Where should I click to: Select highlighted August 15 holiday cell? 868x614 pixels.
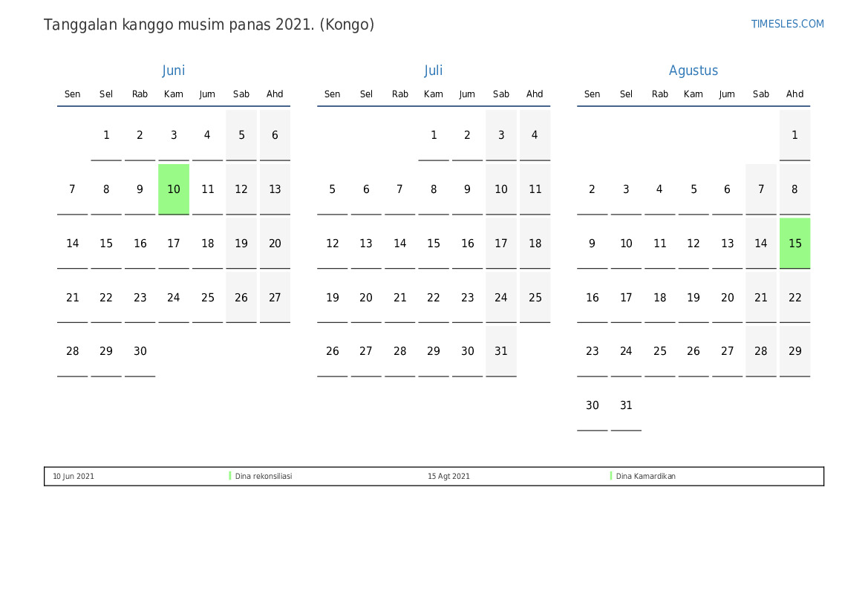point(794,244)
